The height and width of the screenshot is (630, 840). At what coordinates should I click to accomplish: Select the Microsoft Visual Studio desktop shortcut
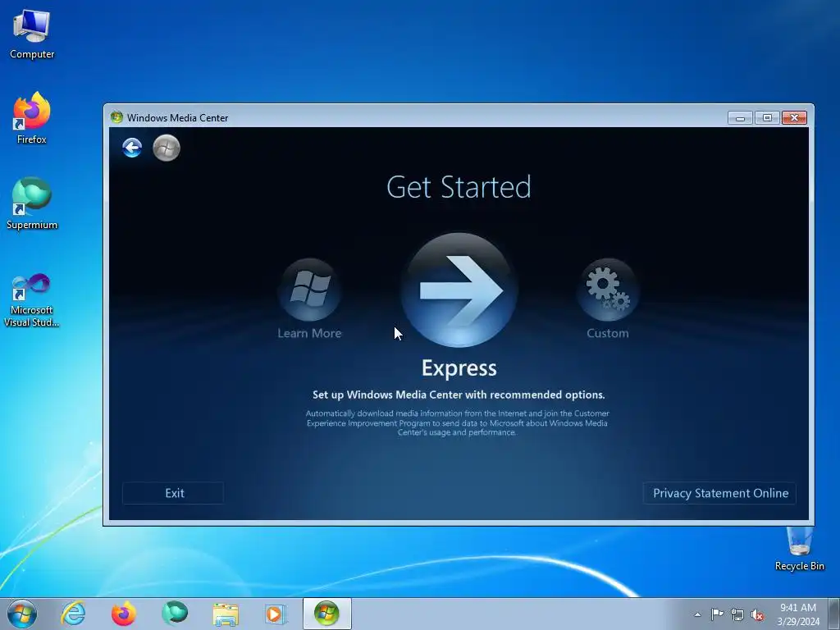[x=32, y=300]
